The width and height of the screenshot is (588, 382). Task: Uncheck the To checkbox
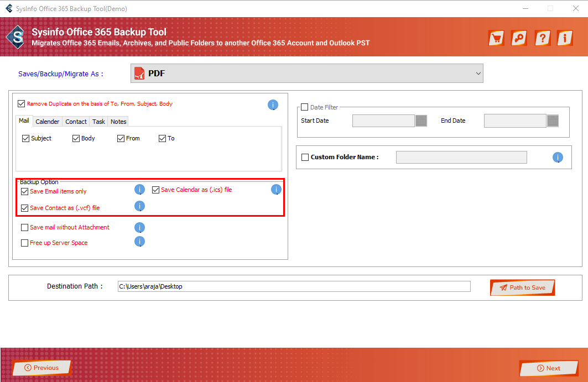(163, 138)
